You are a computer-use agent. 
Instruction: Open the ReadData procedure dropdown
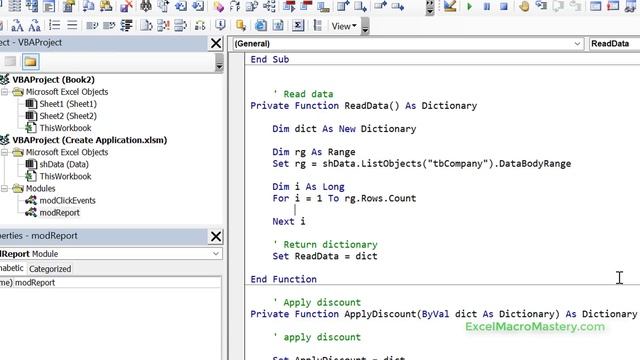614,44
